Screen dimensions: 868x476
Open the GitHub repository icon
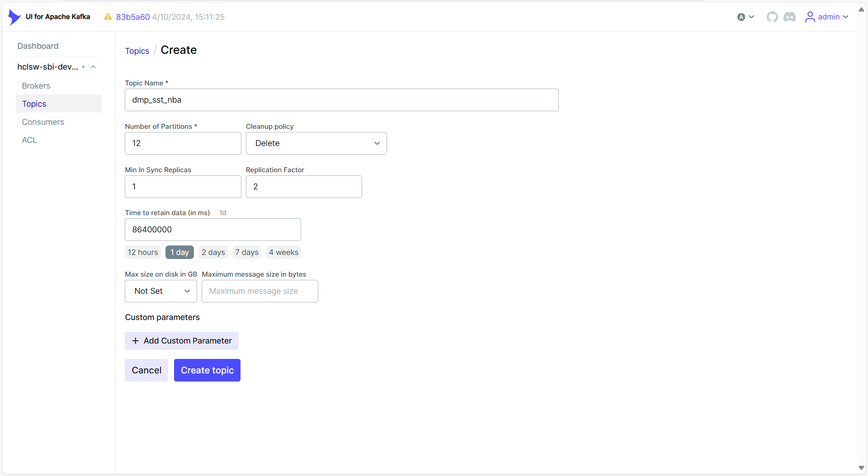(x=772, y=17)
